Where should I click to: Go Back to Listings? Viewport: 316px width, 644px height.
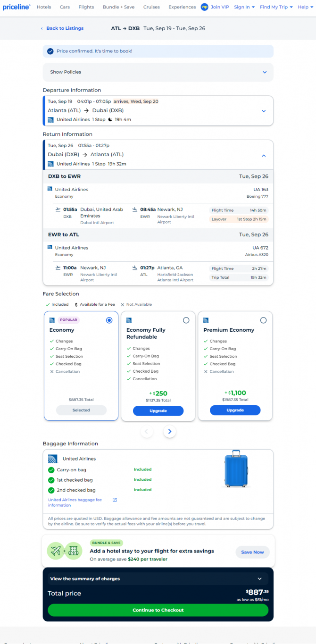point(62,28)
